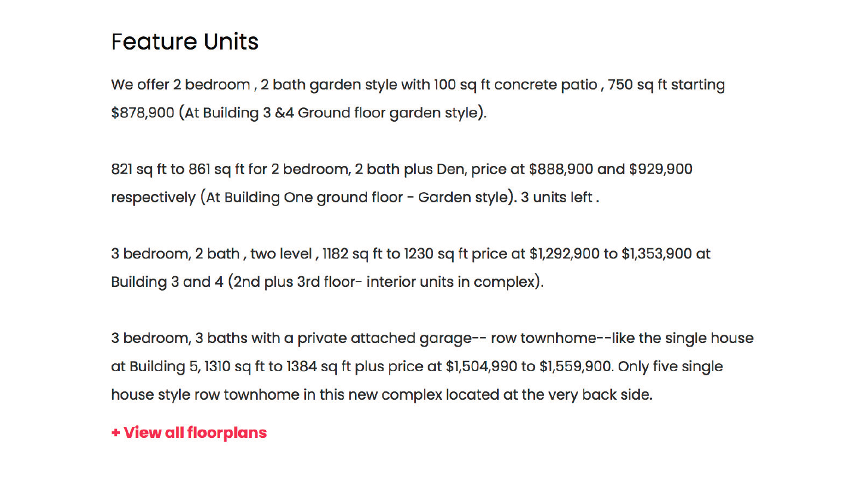Click the $888,900 price in second paragraph
868x494 pixels.
[x=561, y=169]
